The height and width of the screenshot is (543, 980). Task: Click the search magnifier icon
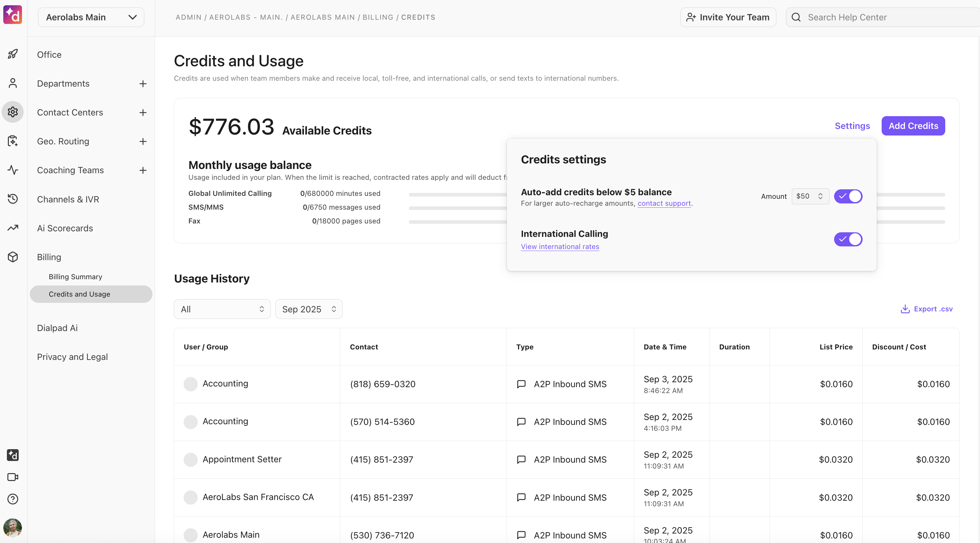point(796,17)
